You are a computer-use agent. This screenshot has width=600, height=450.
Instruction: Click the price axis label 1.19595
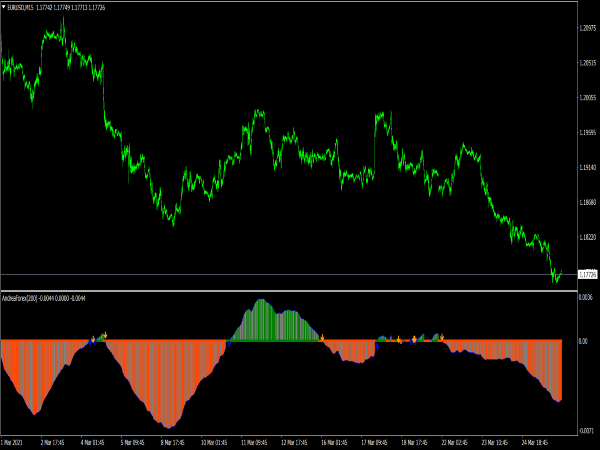(x=588, y=132)
